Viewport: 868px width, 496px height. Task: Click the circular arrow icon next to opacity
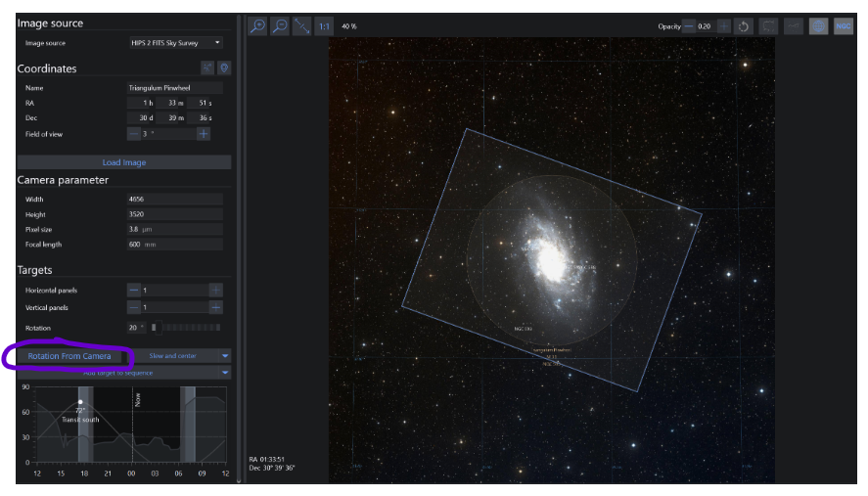tap(744, 26)
